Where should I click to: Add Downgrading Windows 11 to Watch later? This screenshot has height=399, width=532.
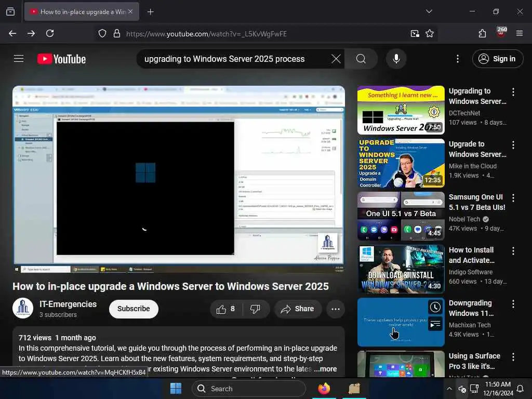435,308
